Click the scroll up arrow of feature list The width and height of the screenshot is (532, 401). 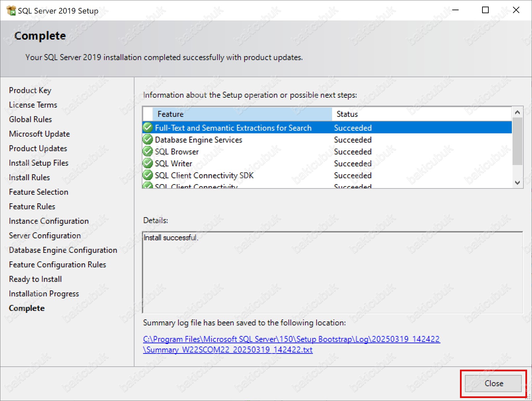point(517,113)
